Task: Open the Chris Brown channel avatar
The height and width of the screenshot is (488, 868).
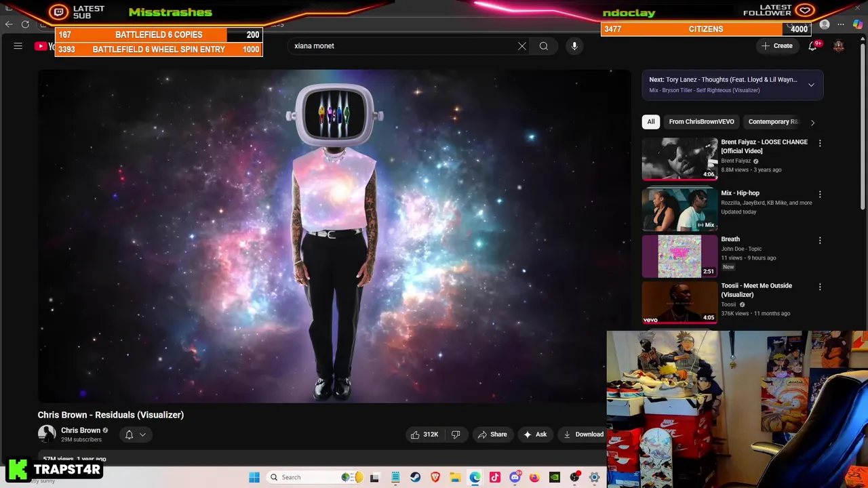Action: (47, 434)
